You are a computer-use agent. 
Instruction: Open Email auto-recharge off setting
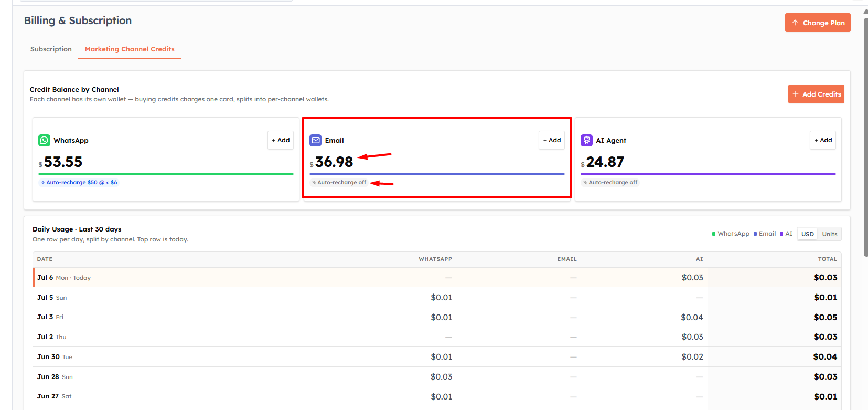tap(339, 183)
